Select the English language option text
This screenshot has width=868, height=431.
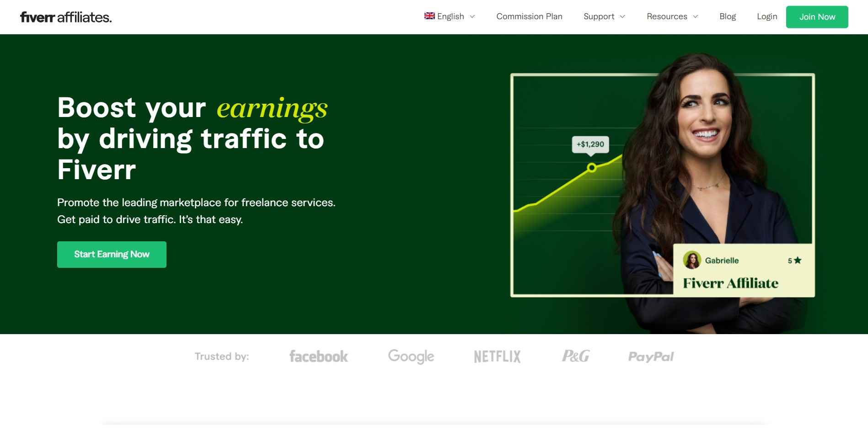coord(450,16)
